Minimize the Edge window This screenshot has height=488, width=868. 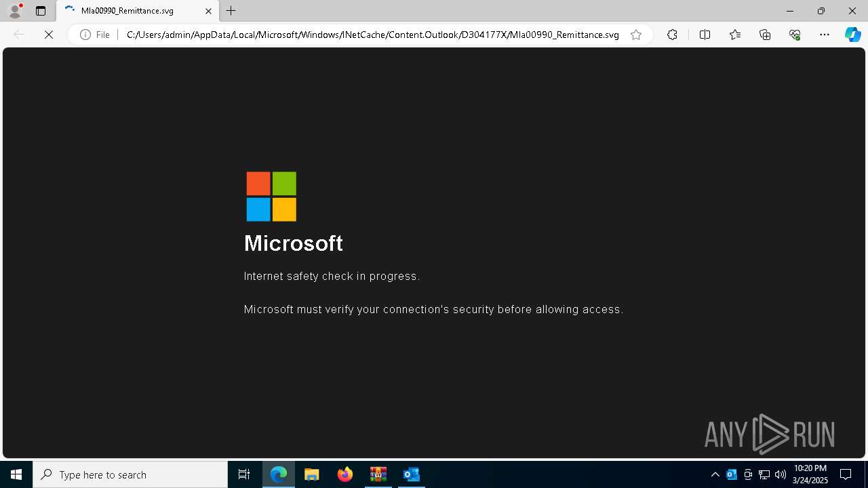(x=789, y=11)
